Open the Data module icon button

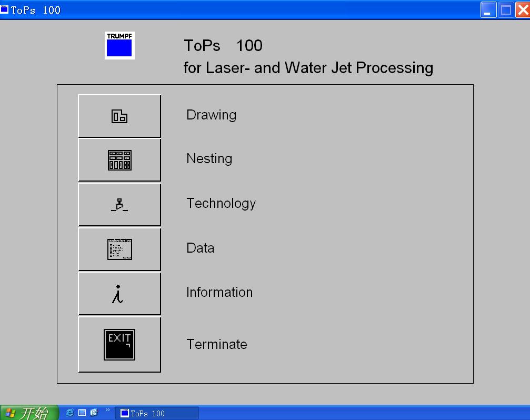coord(119,249)
